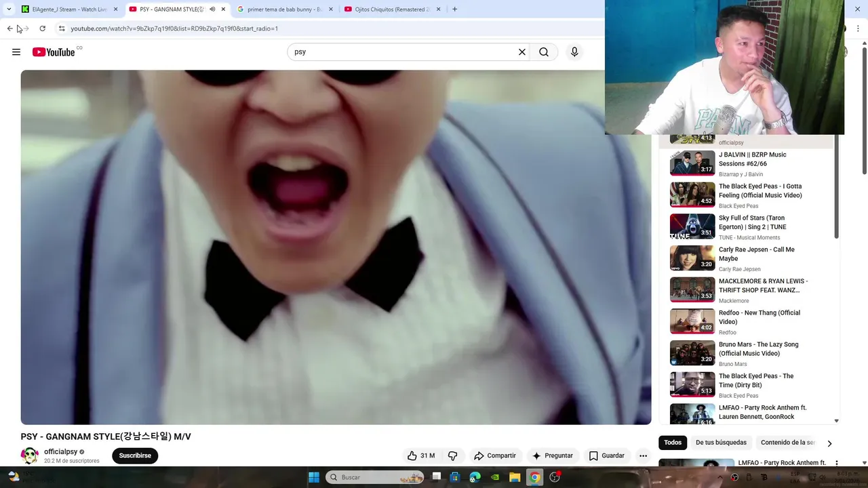868x488 pixels.
Task: Select De tus búsquedas filter chip
Action: (x=721, y=443)
